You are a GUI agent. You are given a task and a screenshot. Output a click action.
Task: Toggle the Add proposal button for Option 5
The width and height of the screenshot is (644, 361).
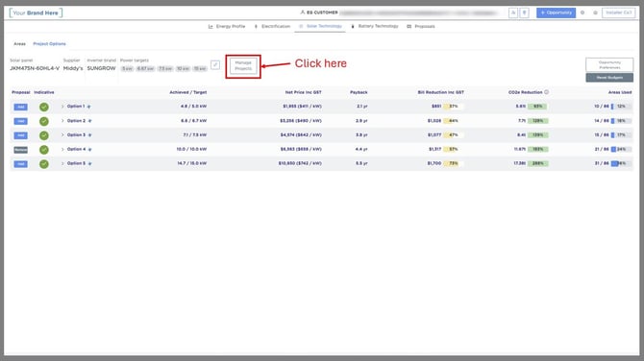(x=20, y=164)
